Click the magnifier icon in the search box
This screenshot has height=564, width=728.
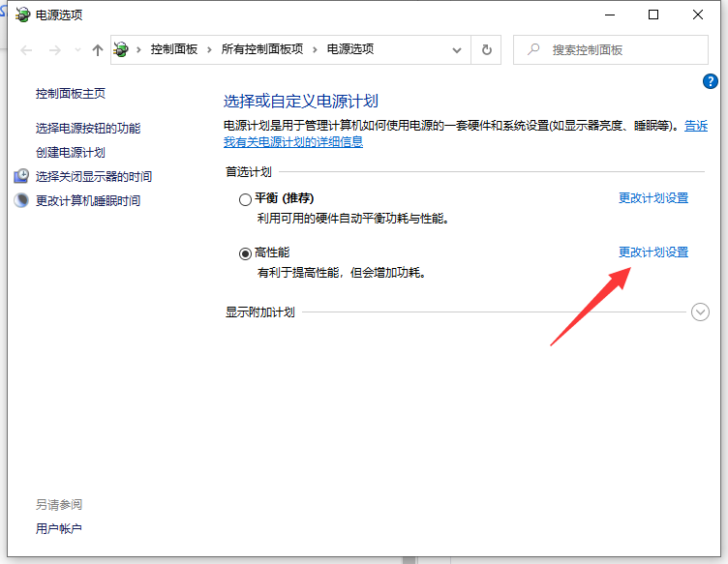(x=533, y=49)
